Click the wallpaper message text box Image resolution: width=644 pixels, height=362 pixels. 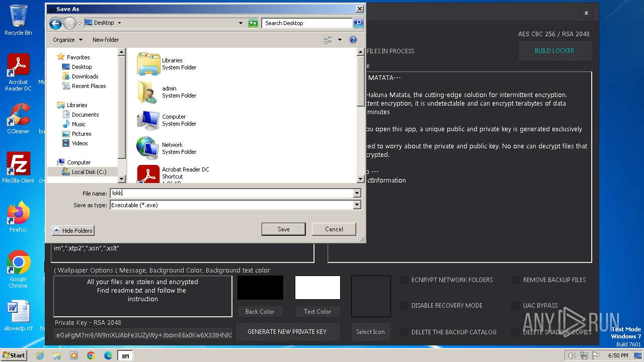click(x=143, y=296)
